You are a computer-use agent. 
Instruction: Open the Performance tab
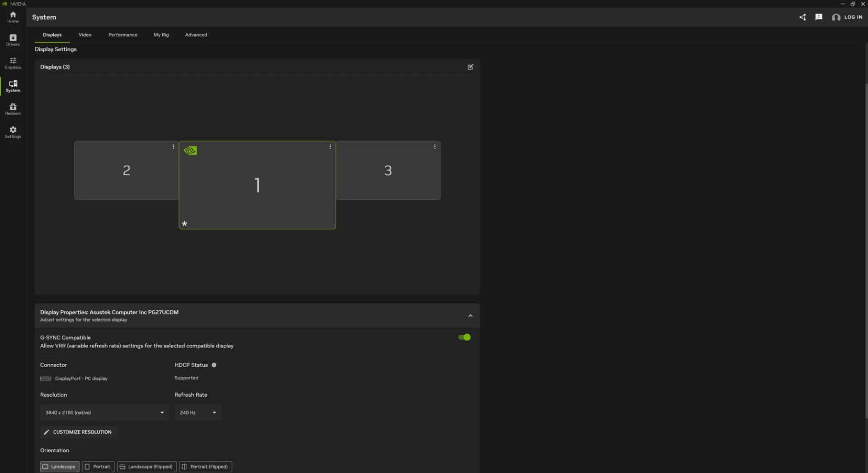[x=123, y=35]
